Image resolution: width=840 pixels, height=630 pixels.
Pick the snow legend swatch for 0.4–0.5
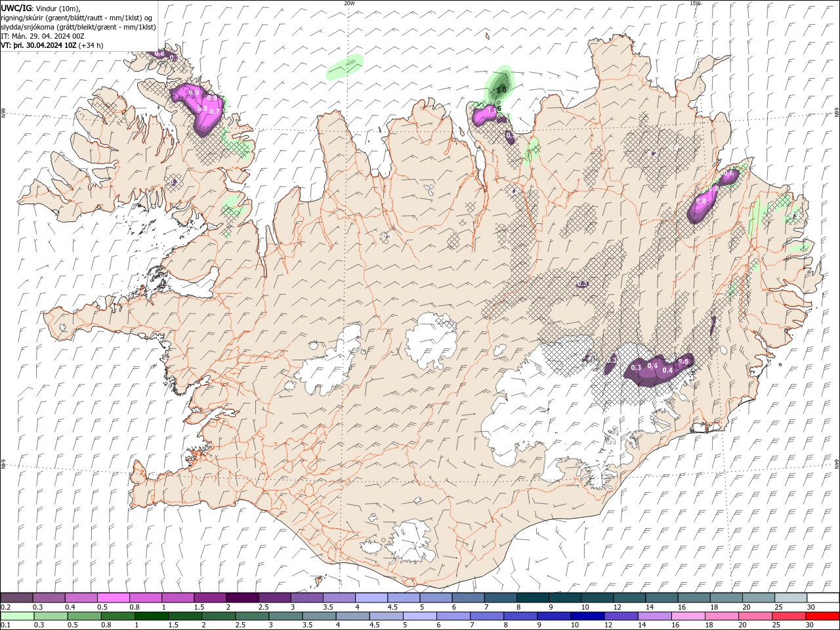click(81, 598)
